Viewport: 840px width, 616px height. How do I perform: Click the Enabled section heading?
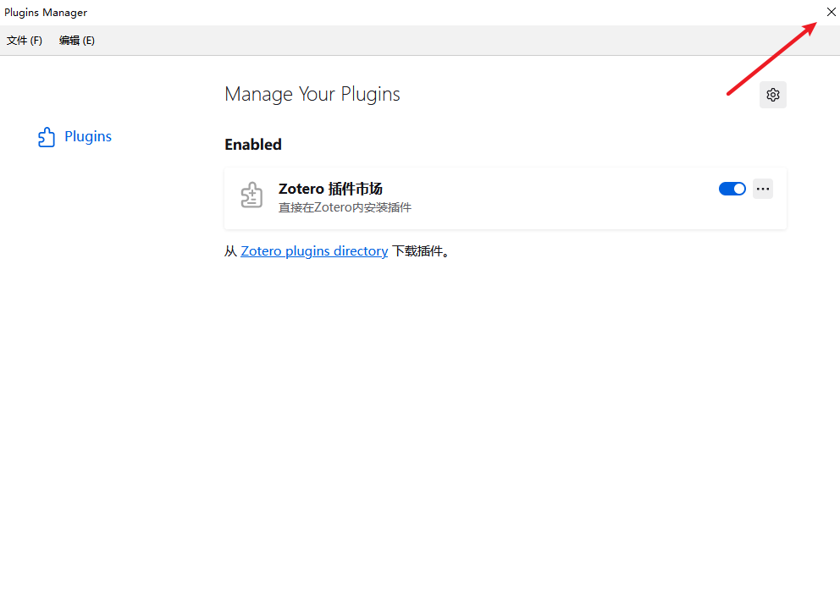pos(252,145)
